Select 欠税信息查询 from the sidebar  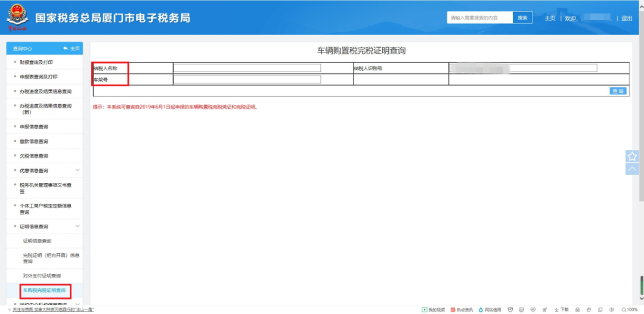point(34,156)
